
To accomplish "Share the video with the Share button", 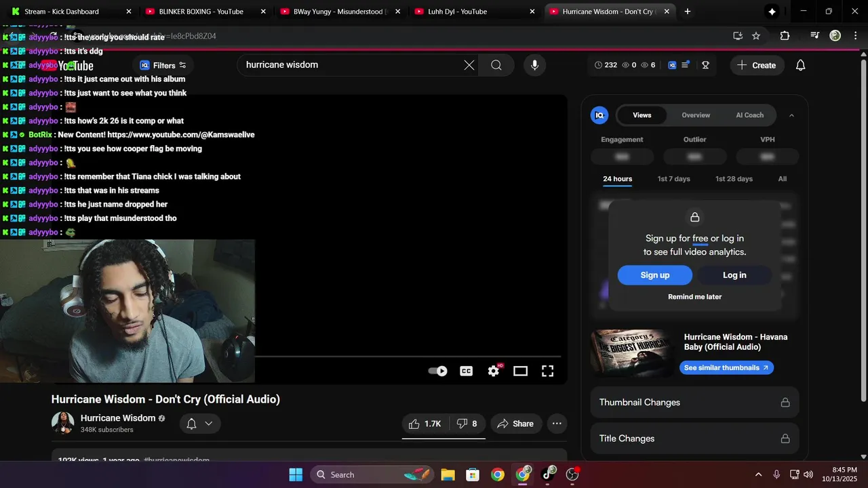I will tap(515, 424).
